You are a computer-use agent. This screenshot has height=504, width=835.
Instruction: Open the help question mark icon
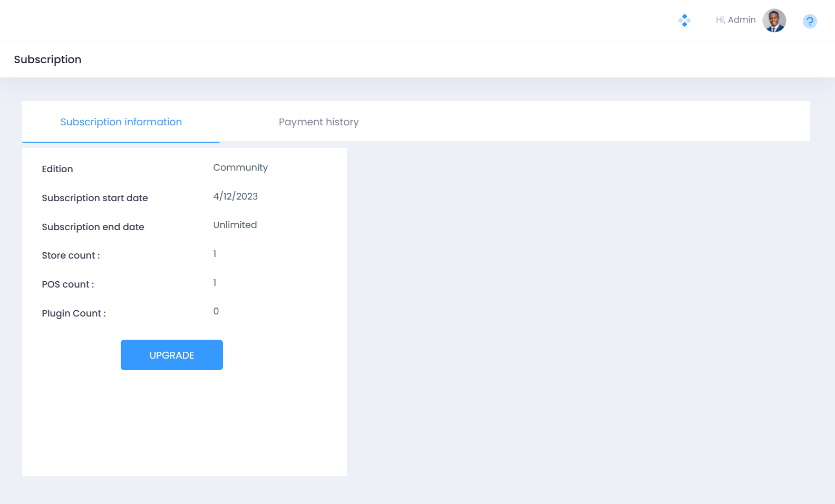tap(810, 21)
